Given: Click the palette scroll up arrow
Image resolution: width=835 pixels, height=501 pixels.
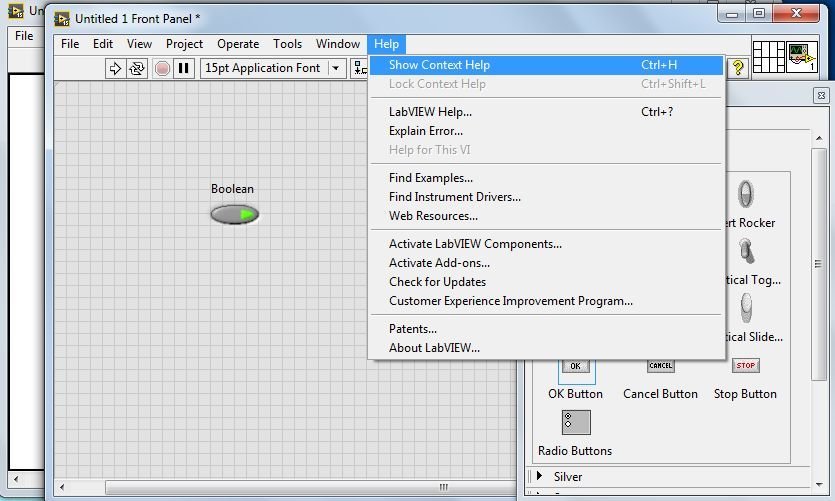Looking at the screenshot, I should [x=819, y=138].
